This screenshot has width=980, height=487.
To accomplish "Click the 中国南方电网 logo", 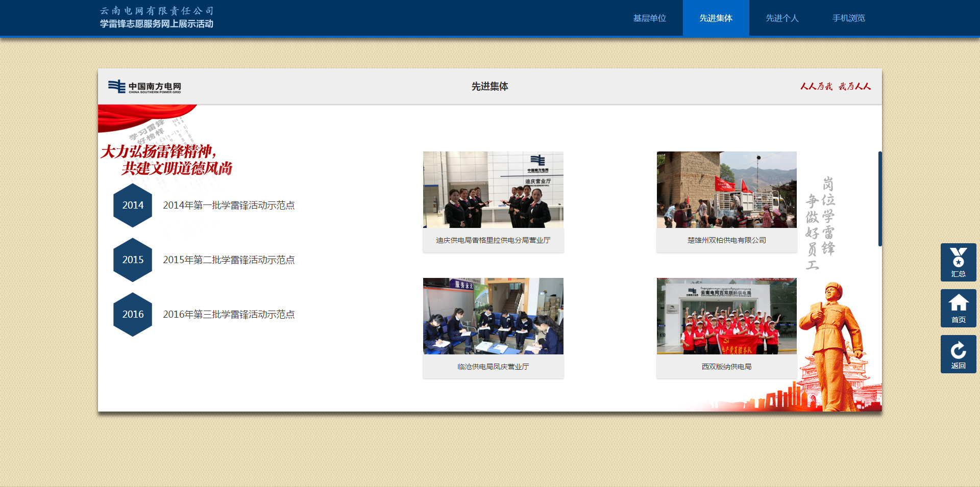I will [144, 87].
